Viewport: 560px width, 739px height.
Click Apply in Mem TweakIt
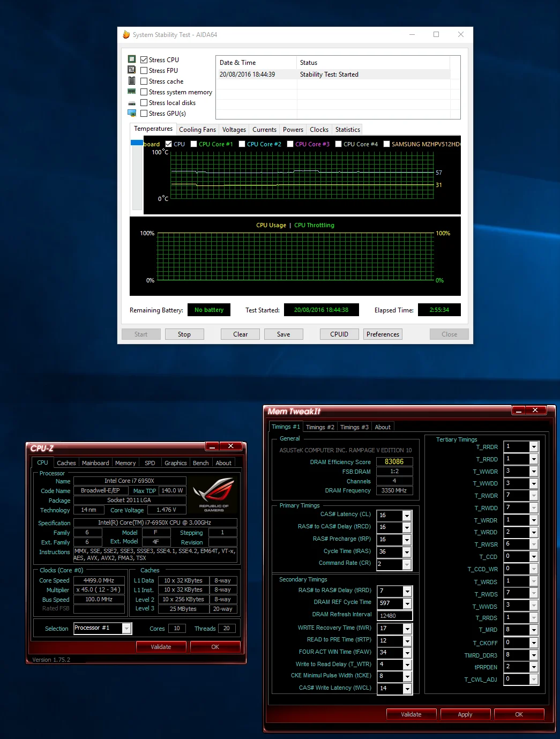465,714
